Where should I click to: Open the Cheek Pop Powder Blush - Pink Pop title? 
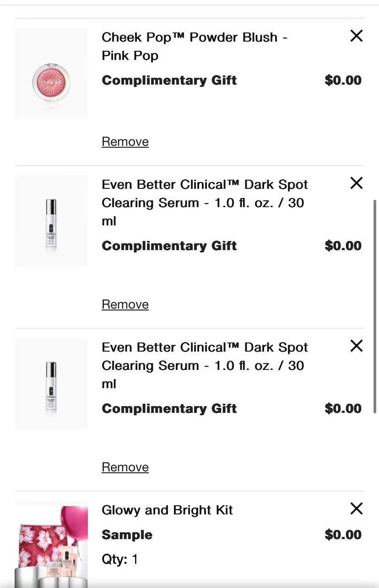click(x=194, y=46)
